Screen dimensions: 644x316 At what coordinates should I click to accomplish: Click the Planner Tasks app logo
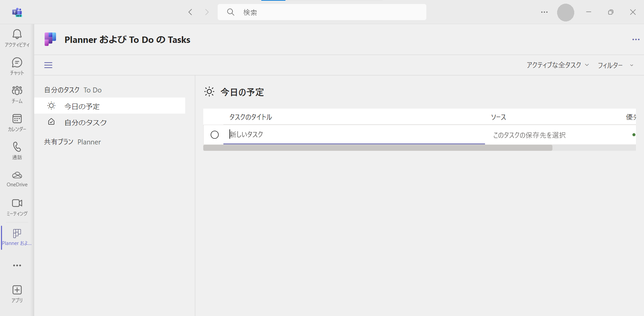click(x=50, y=39)
